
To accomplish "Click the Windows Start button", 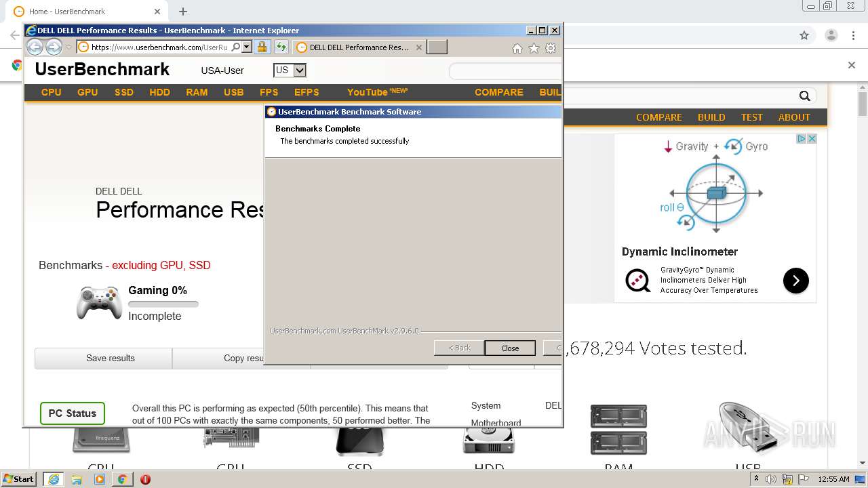I will tap(19, 479).
